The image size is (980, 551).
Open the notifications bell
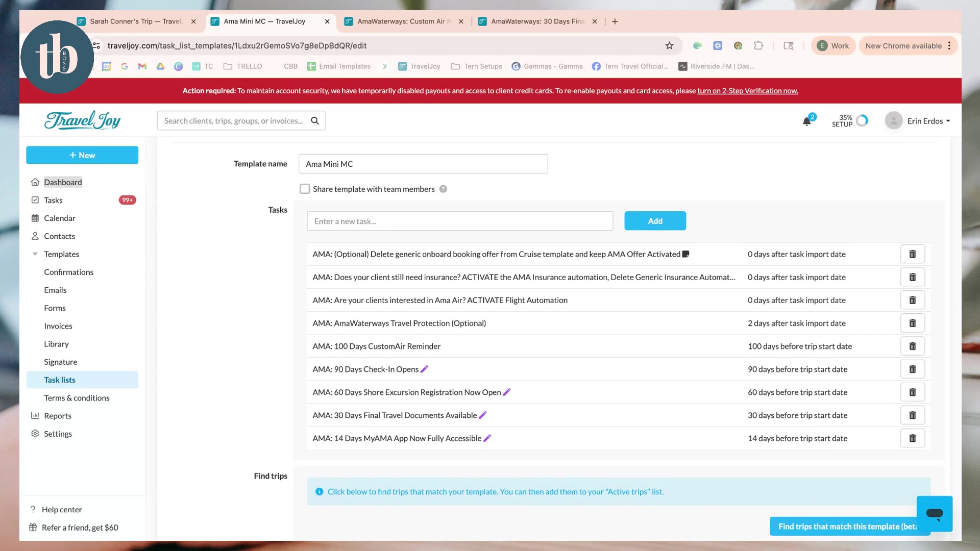click(x=807, y=121)
